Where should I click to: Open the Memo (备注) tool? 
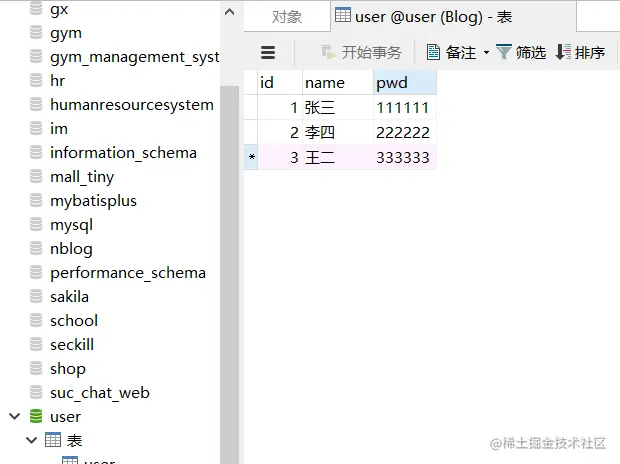tap(451, 52)
